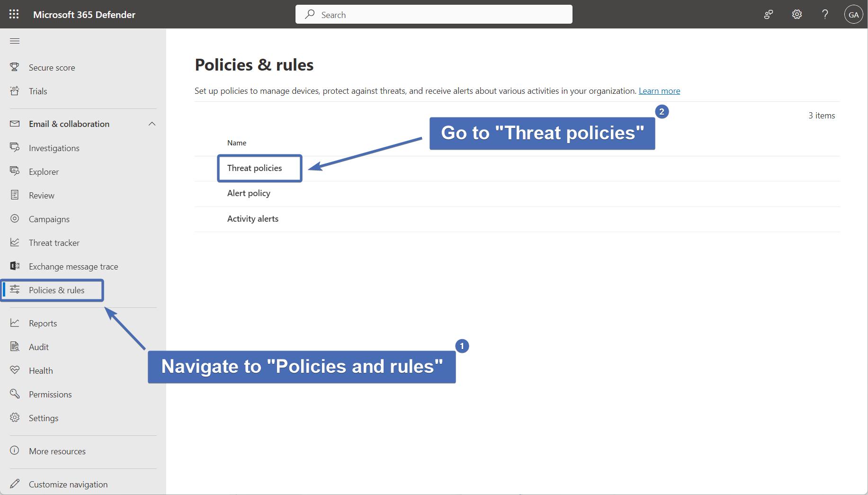868x495 pixels.
Task: Click the Health heart icon
Action: pyautogui.click(x=15, y=370)
